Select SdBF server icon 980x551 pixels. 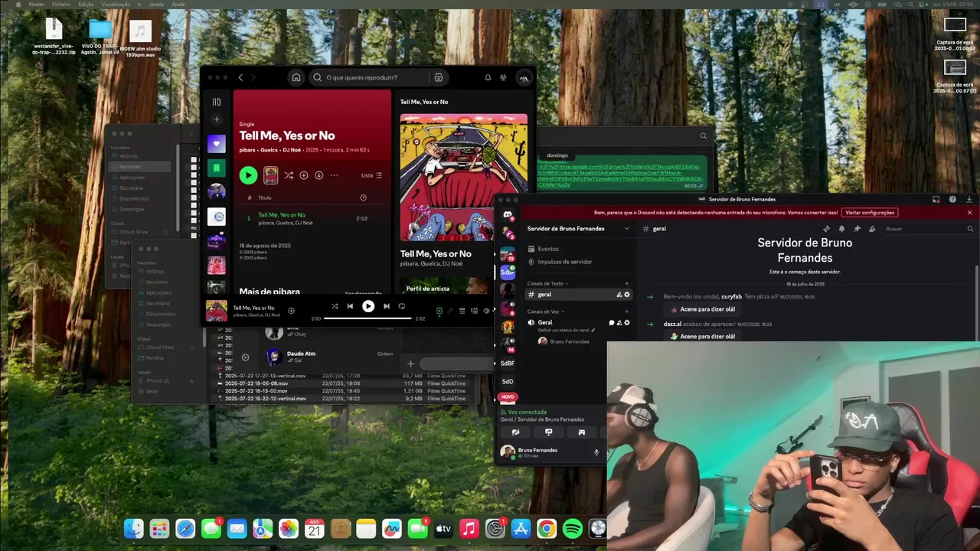(508, 363)
